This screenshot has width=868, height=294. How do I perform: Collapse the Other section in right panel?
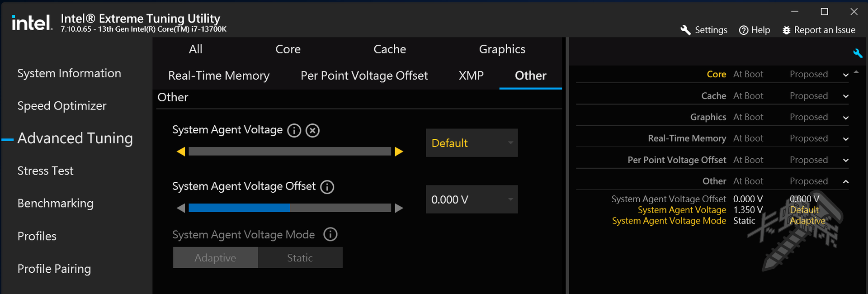click(845, 181)
